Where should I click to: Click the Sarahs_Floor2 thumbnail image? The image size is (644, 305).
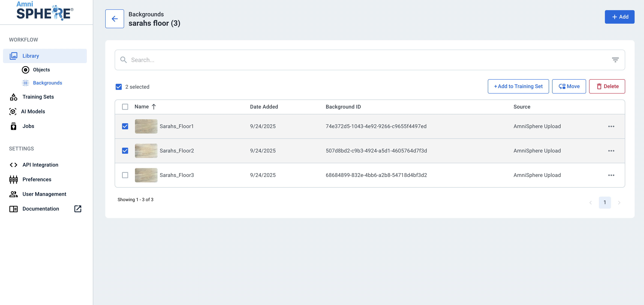coord(146,151)
